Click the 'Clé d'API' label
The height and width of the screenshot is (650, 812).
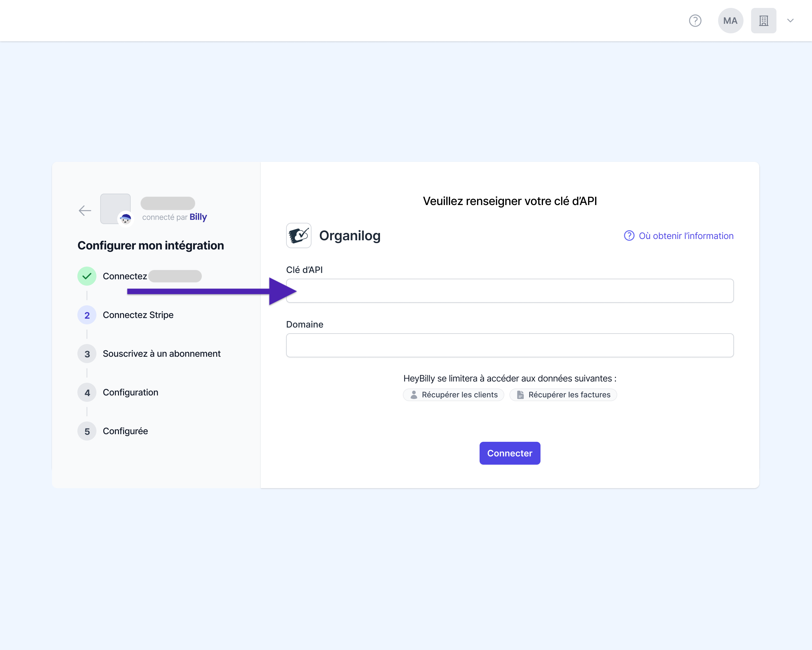point(304,270)
